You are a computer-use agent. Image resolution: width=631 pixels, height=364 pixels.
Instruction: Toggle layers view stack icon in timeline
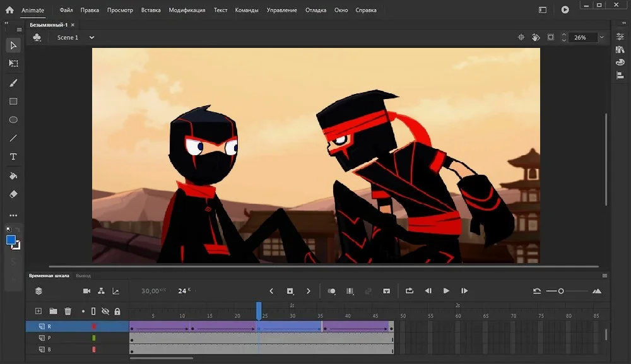[38, 291]
